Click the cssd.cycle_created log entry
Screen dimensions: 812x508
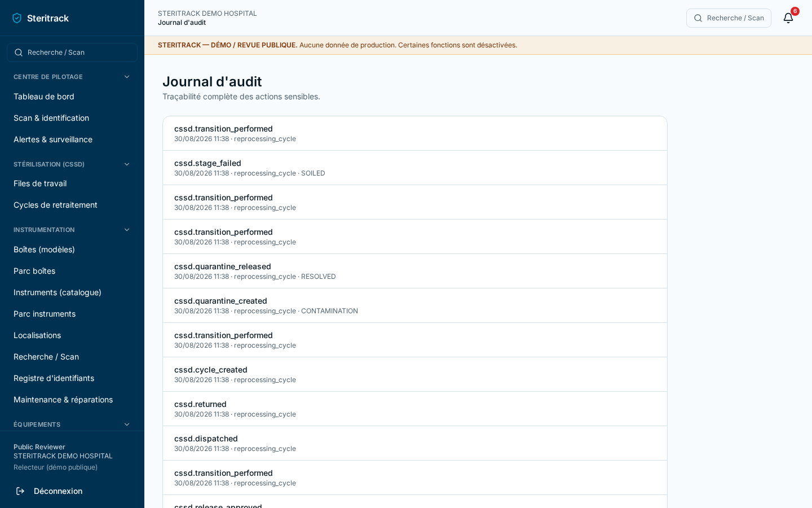click(415, 374)
